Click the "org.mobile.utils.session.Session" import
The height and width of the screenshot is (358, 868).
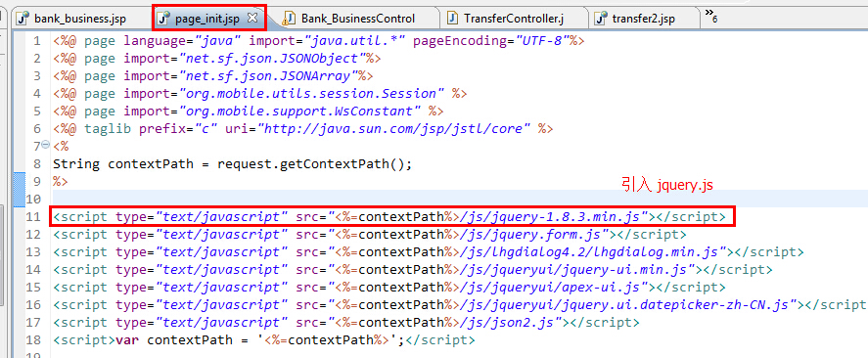(311, 94)
